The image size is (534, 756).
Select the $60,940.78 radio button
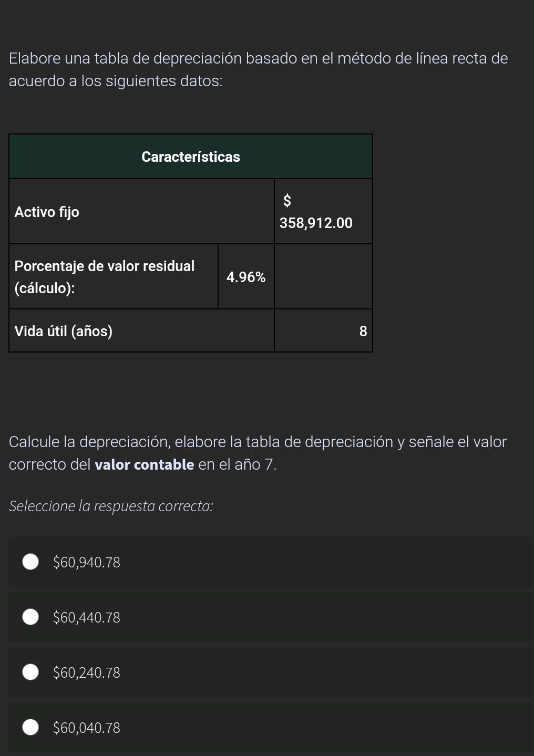point(30,562)
